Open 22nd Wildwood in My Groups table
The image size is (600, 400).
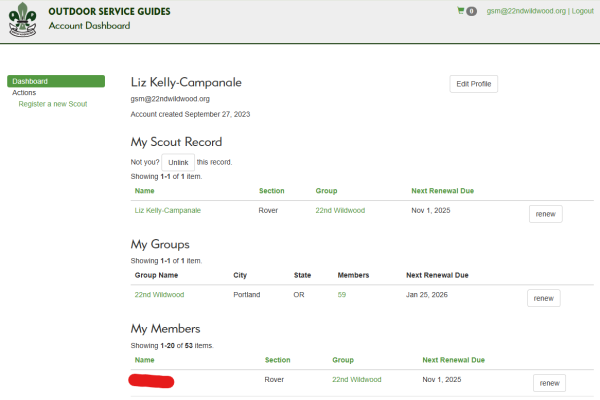point(159,295)
